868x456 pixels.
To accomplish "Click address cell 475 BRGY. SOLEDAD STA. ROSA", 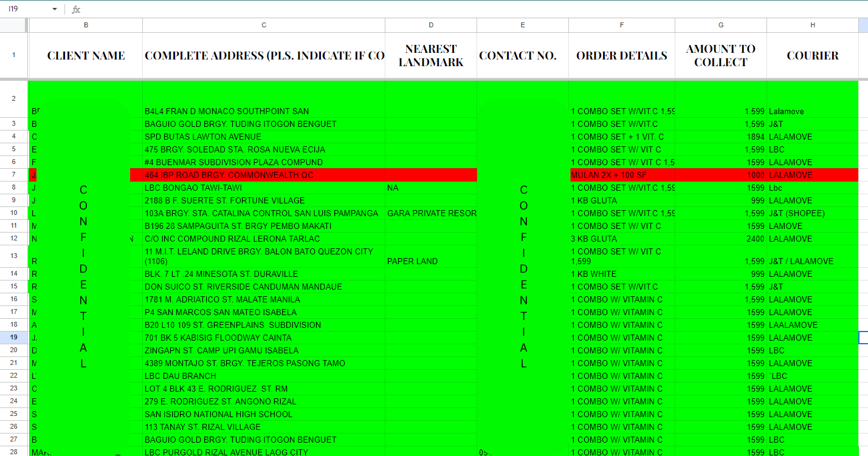I will [x=264, y=149].
